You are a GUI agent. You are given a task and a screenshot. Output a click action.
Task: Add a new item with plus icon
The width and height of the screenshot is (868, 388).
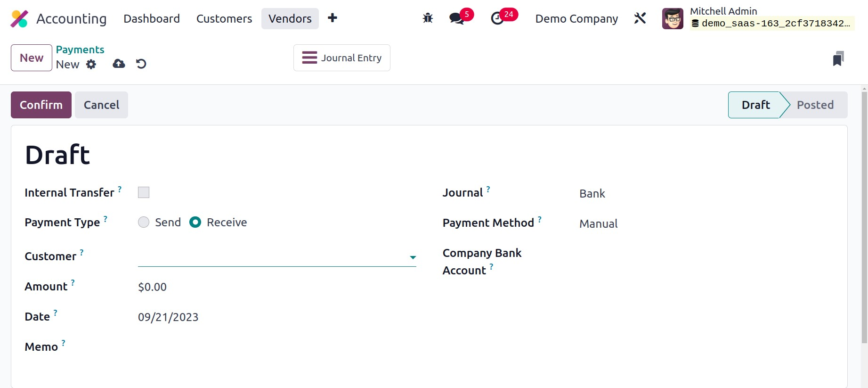click(x=333, y=18)
